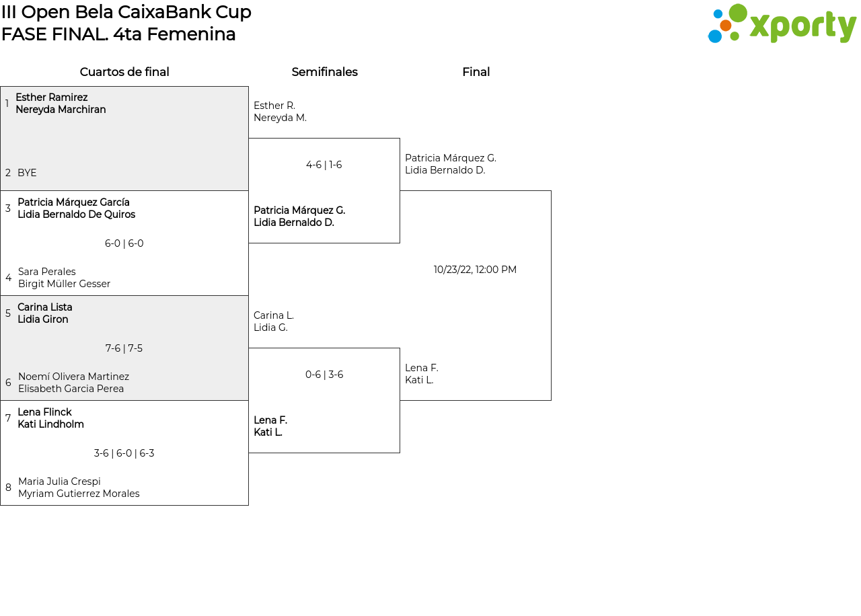Select finalist Lena F. / Kati L. in final box

point(422,374)
